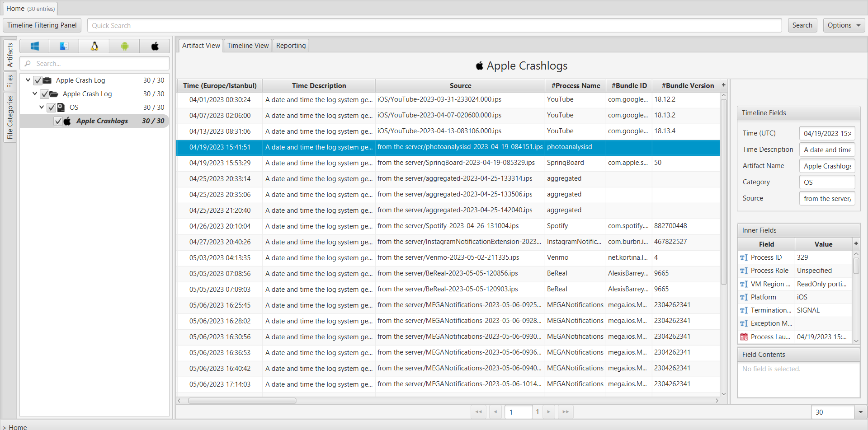
Task: Click the briefcase icon of Apple Crash Log
Action: coord(47,80)
